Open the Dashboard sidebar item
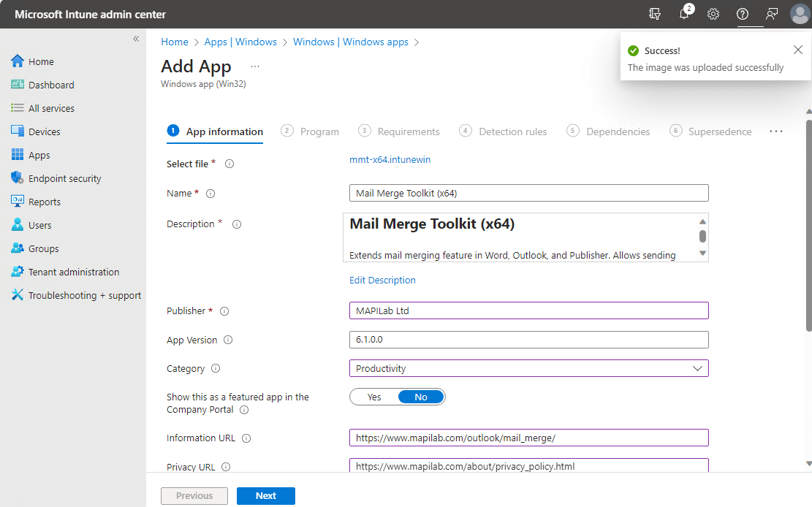Viewport: 812px width, 507px height. pos(42,85)
